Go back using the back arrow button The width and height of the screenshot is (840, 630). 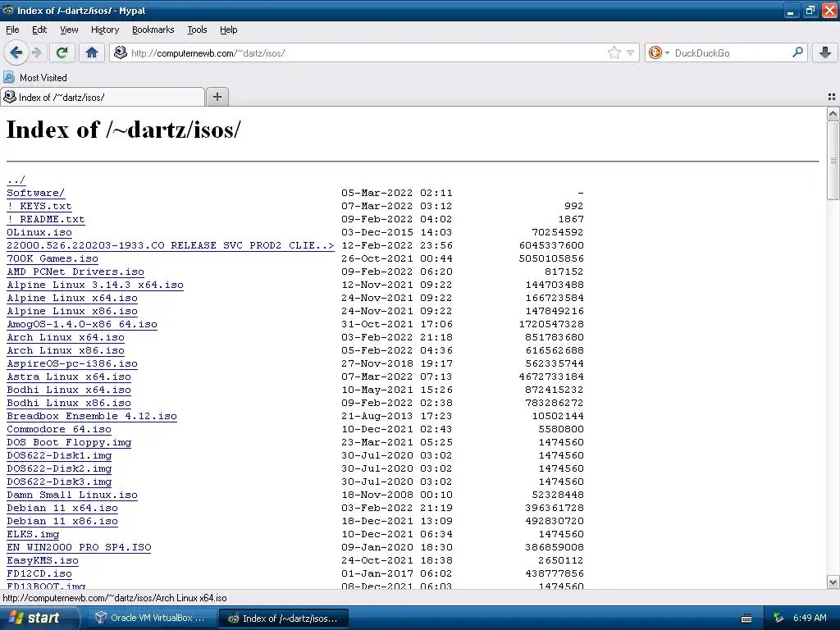click(16, 52)
